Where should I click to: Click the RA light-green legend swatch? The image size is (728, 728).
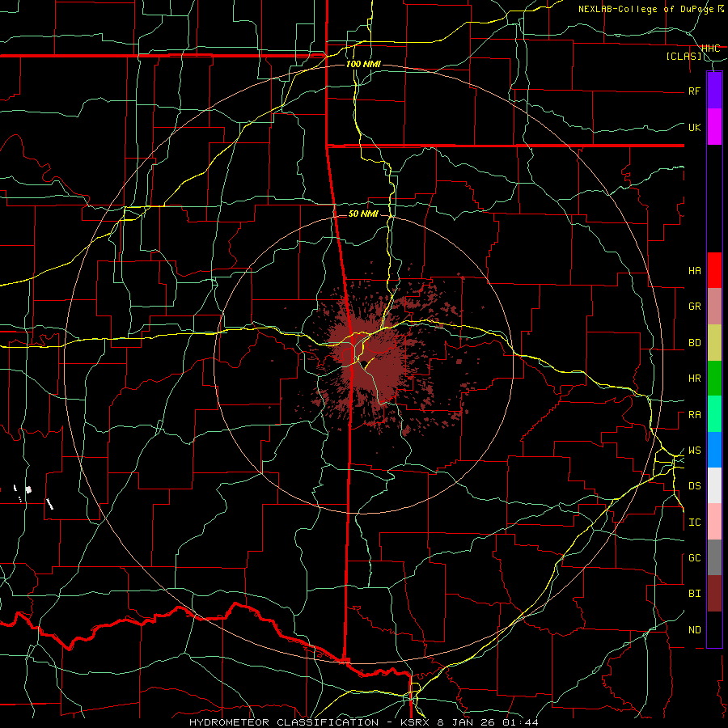tap(714, 414)
